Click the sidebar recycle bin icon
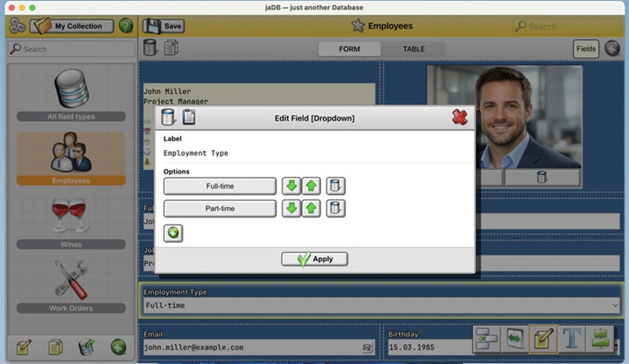The width and height of the screenshot is (629, 364). click(x=87, y=347)
